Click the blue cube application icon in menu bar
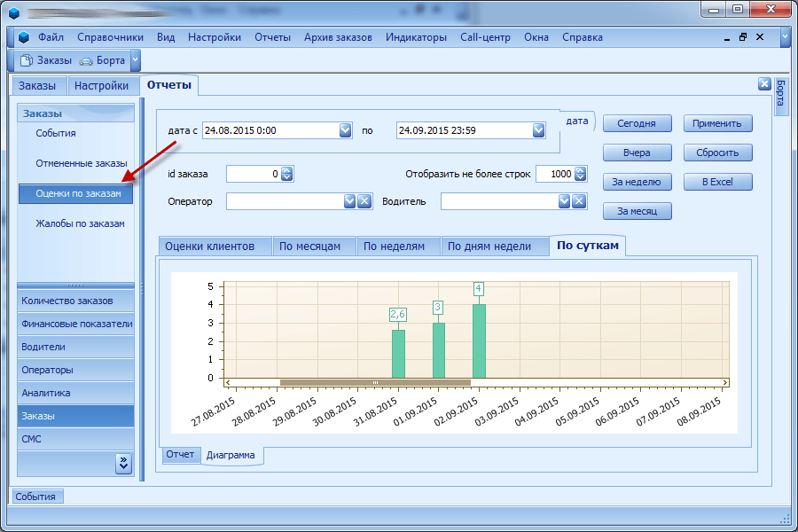Screen dimensions: 798x532 coord(23,37)
